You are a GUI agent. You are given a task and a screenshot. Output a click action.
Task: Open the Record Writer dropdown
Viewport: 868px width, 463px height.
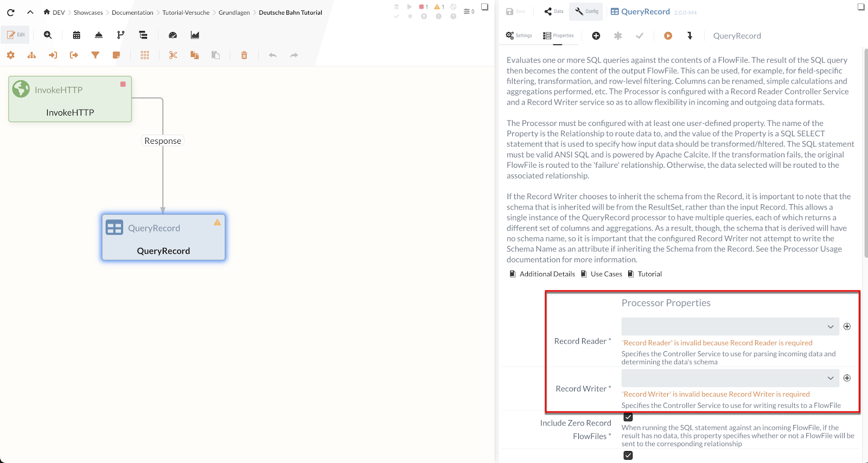(730, 378)
